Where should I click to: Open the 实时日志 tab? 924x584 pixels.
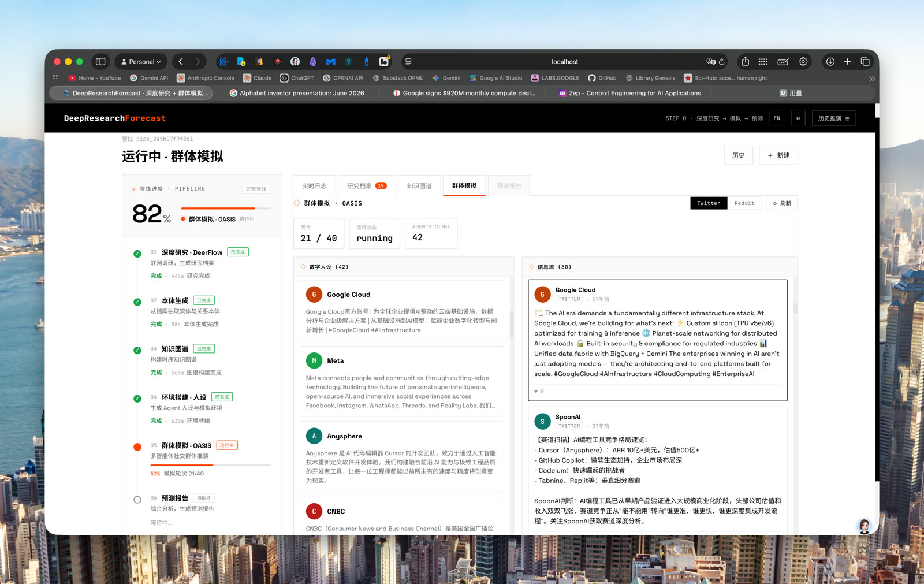(314, 186)
